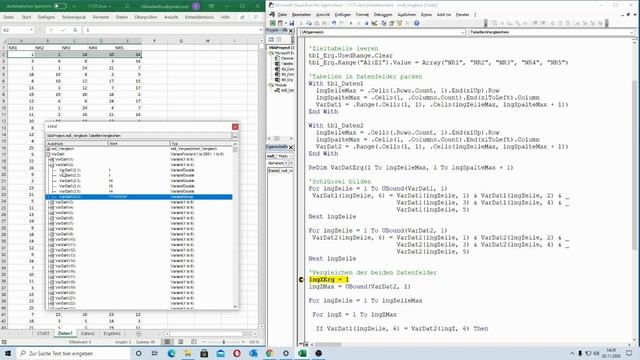
Task: Open Debuggen menu in VBA editor
Action: tap(382, 15)
